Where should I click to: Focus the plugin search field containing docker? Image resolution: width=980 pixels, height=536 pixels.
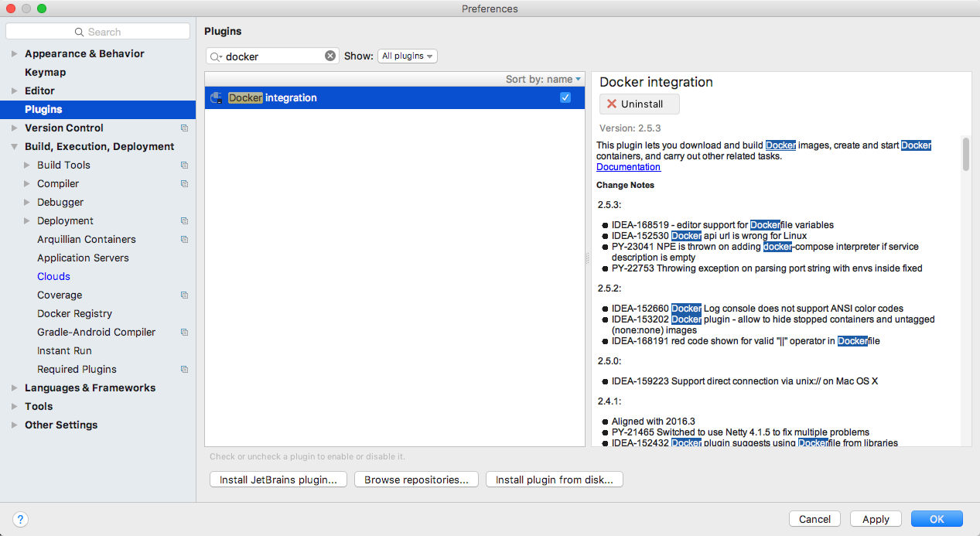[272, 56]
